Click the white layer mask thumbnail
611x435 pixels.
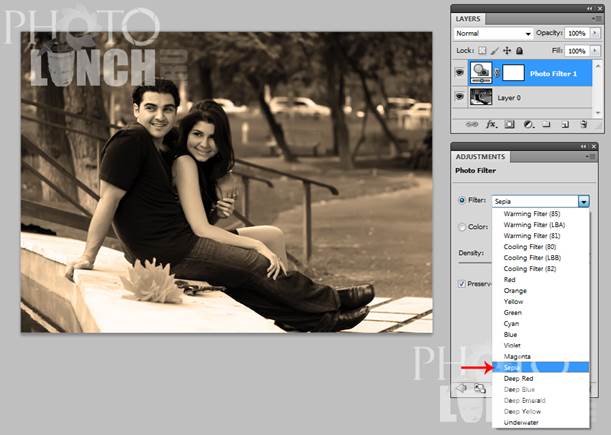[x=513, y=73]
